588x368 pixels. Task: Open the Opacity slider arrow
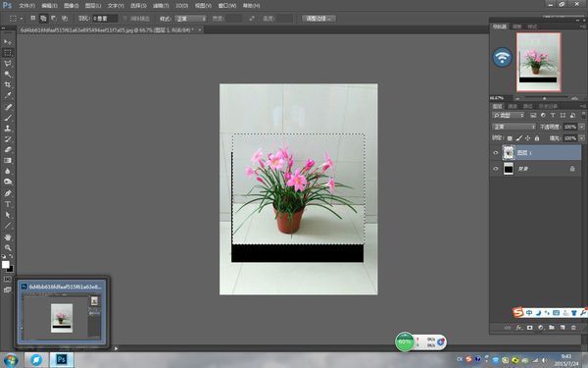coord(581,127)
